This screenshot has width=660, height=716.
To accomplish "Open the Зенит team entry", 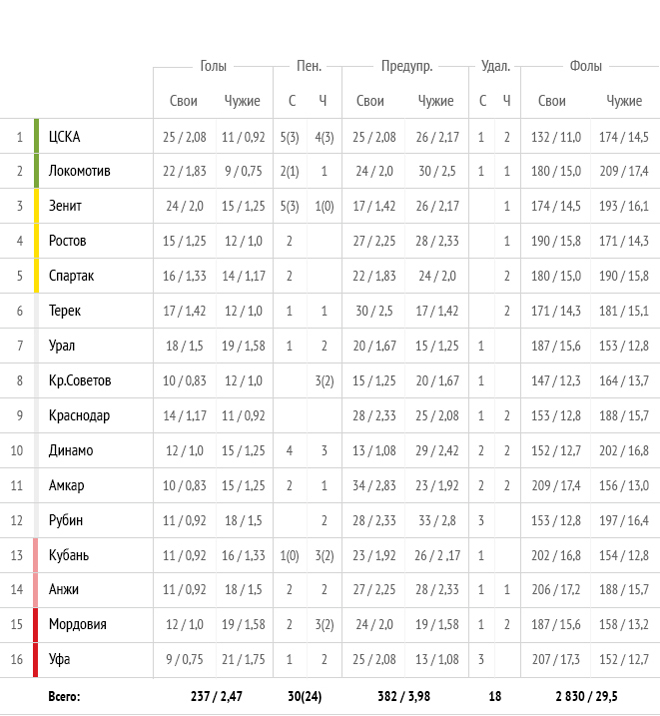I will point(65,206).
